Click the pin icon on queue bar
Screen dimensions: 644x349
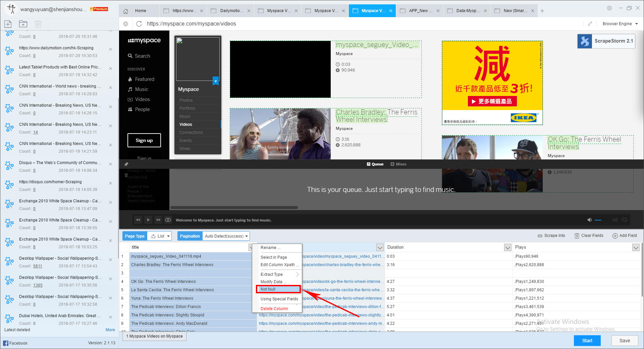(126, 164)
